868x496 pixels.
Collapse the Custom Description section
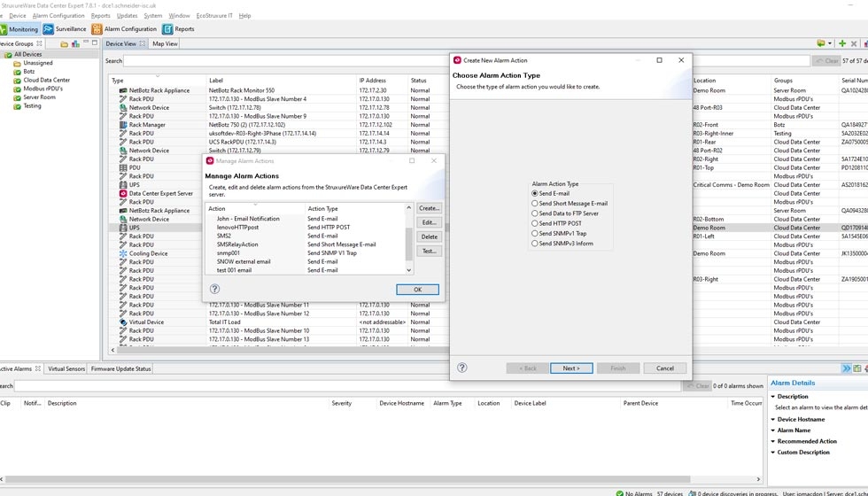click(x=773, y=453)
